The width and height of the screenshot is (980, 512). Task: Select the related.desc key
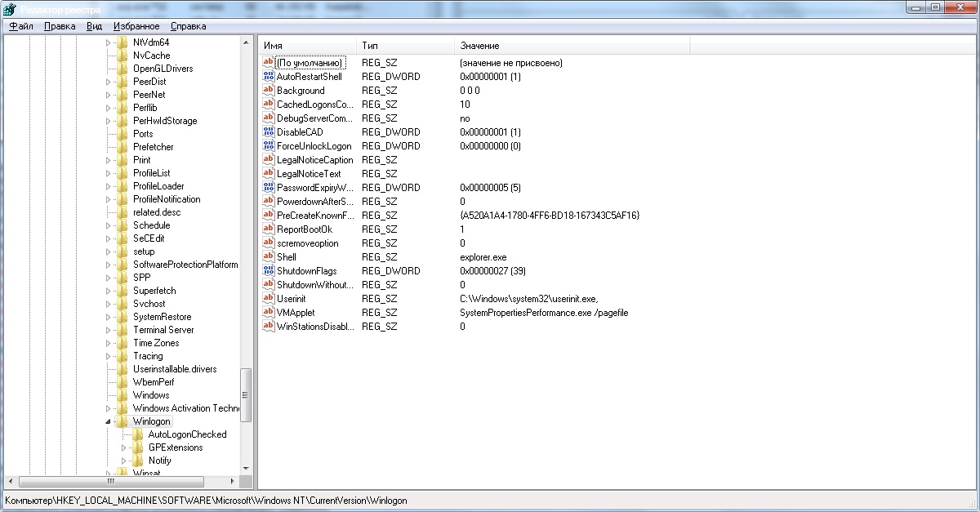[x=157, y=212]
